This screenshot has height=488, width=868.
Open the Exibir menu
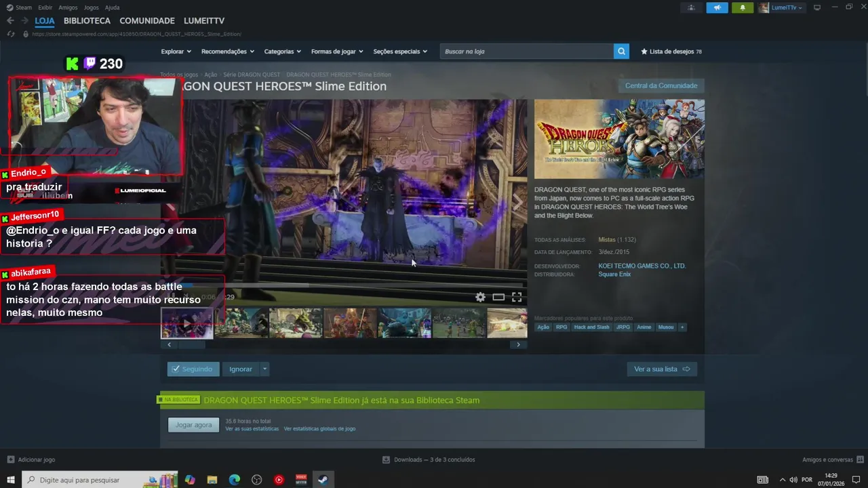(x=45, y=7)
